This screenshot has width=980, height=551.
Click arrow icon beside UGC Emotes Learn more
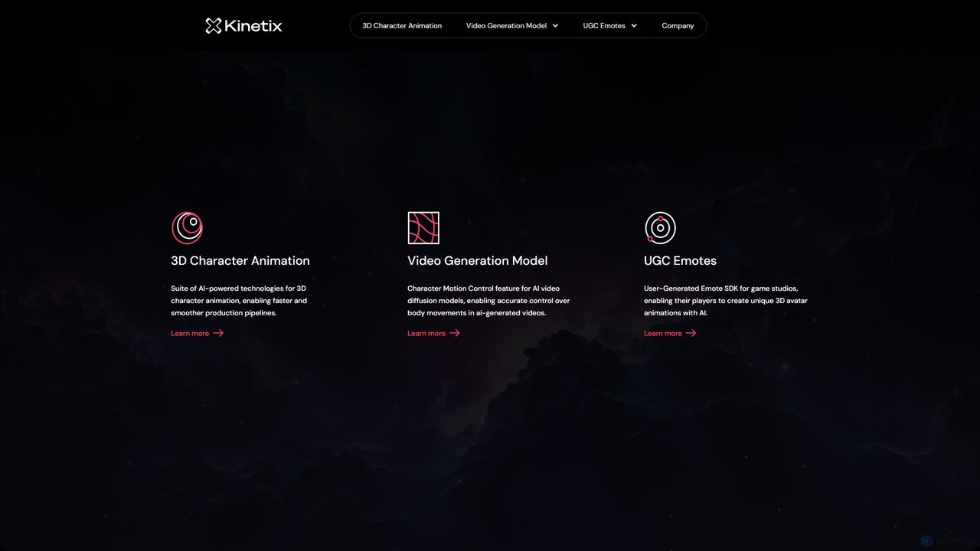pyautogui.click(x=691, y=333)
